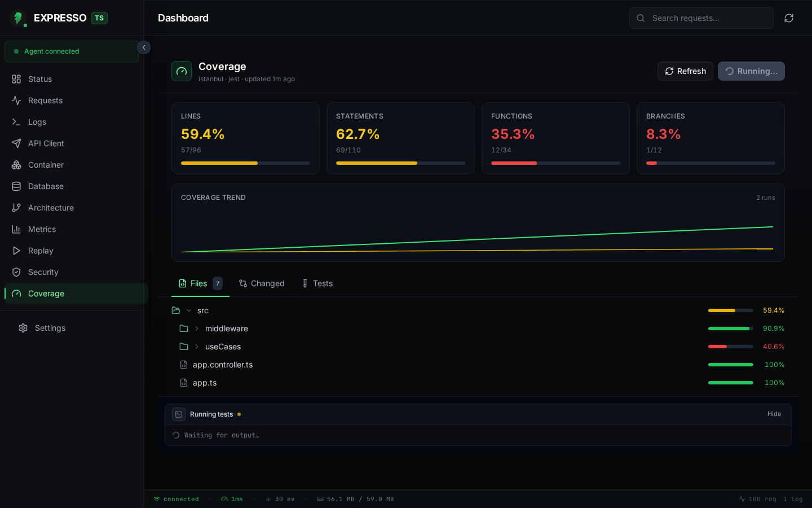
Task: Select the app.ts file name
Action: click(205, 383)
